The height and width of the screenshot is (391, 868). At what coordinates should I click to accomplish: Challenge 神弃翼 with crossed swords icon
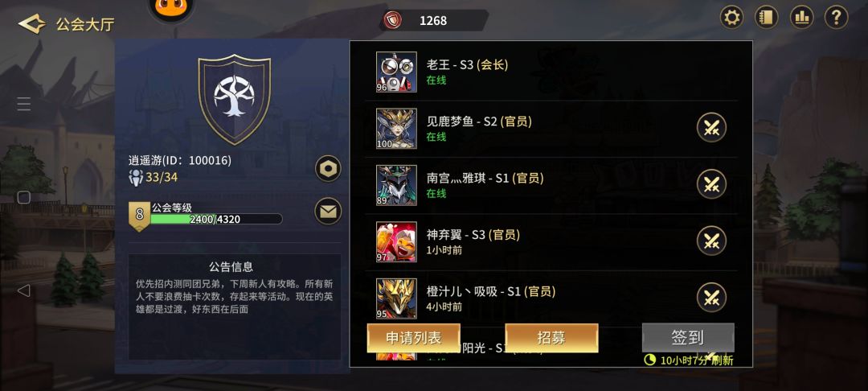tap(711, 241)
